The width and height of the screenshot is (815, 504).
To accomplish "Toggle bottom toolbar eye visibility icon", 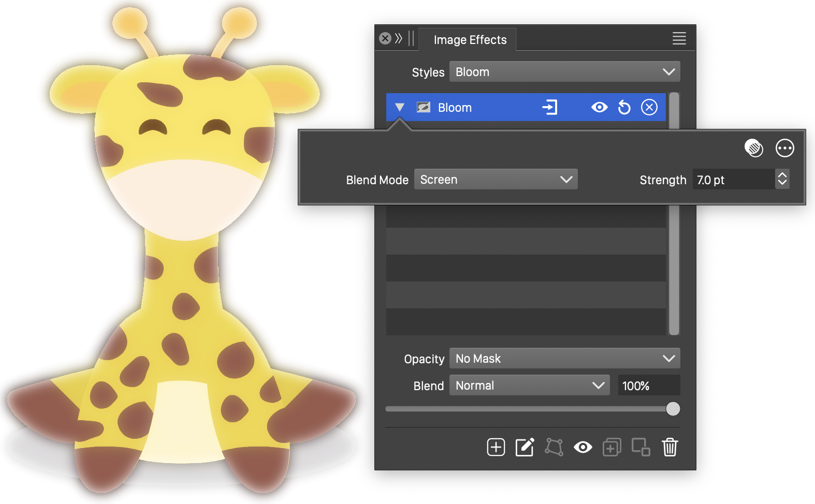I will 583,447.
